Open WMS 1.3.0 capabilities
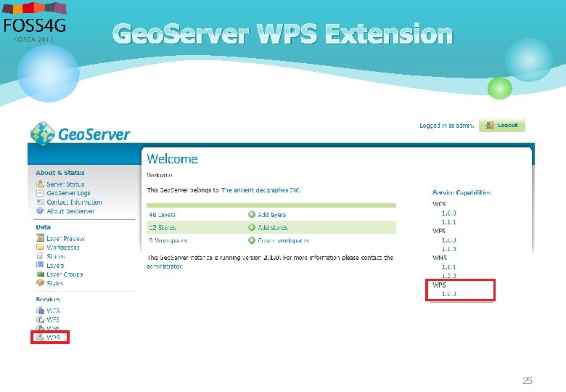The width and height of the screenshot is (566, 392). (448, 276)
